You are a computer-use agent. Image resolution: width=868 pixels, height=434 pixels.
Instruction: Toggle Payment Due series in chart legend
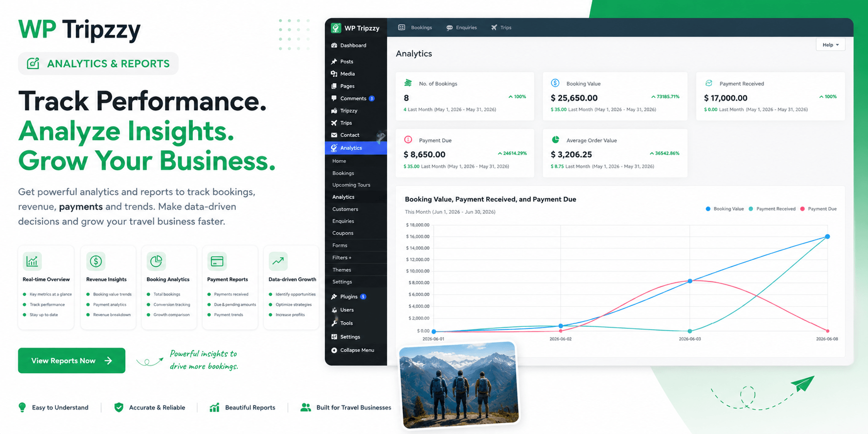pos(818,209)
